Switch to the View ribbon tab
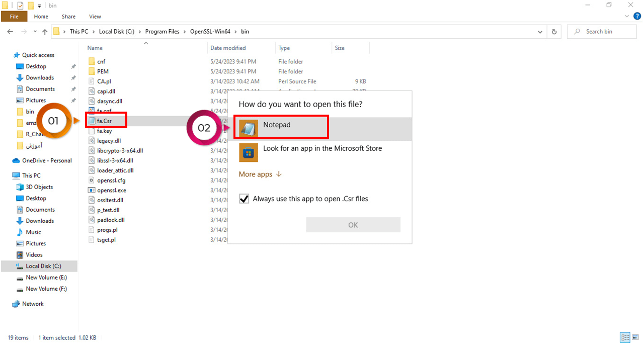 point(95,17)
